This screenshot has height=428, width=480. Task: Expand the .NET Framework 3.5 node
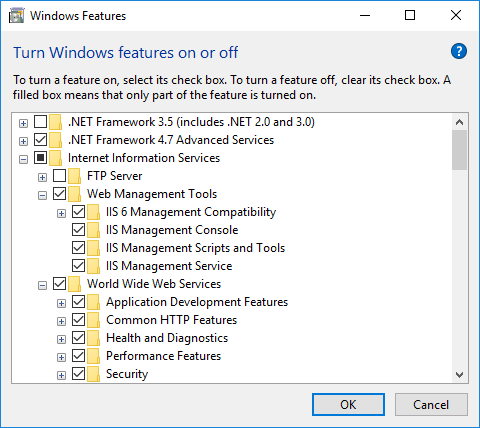(x=23, y=124)
